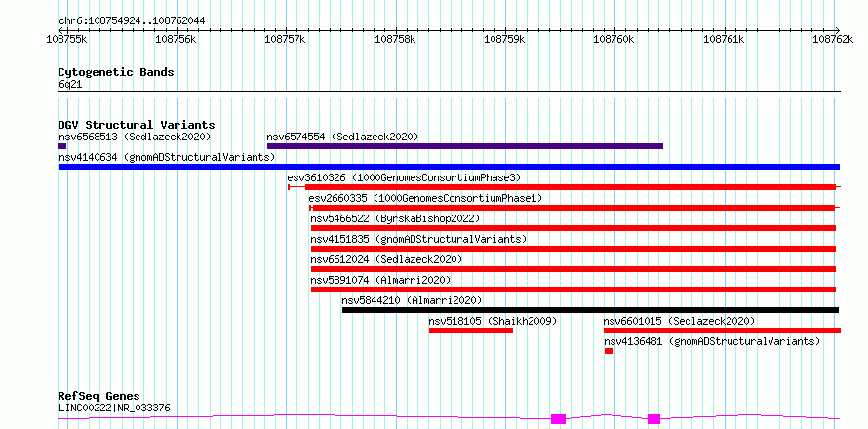
Task: Open the nsv5891074 (Almarri2020) label
Action: [x=380, y=280]
